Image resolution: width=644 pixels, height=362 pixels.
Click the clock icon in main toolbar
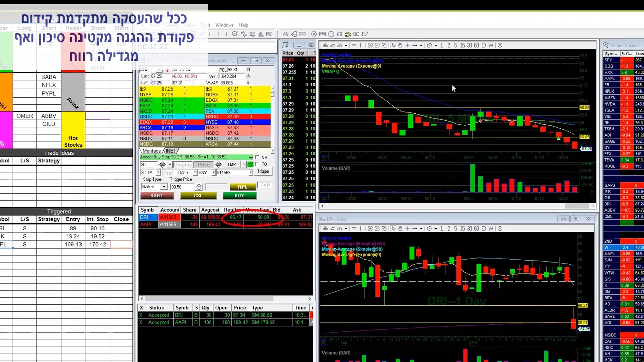click(x=331, y=34)
